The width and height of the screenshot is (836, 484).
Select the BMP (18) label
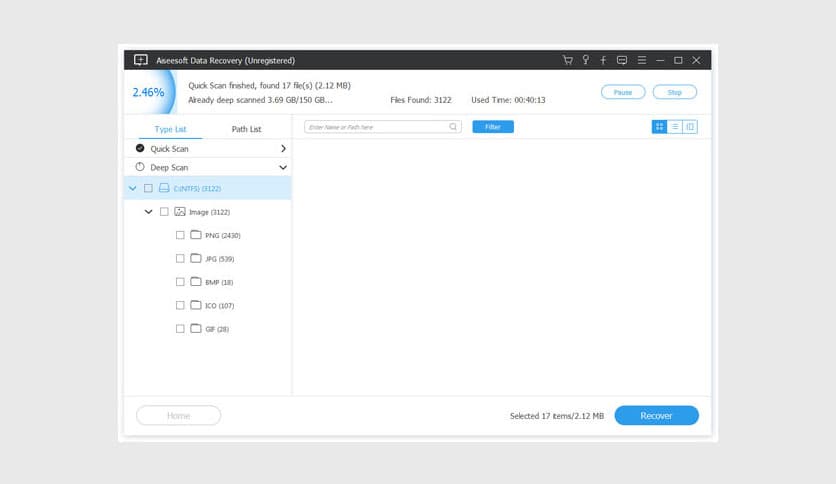[x=219, y=283]
